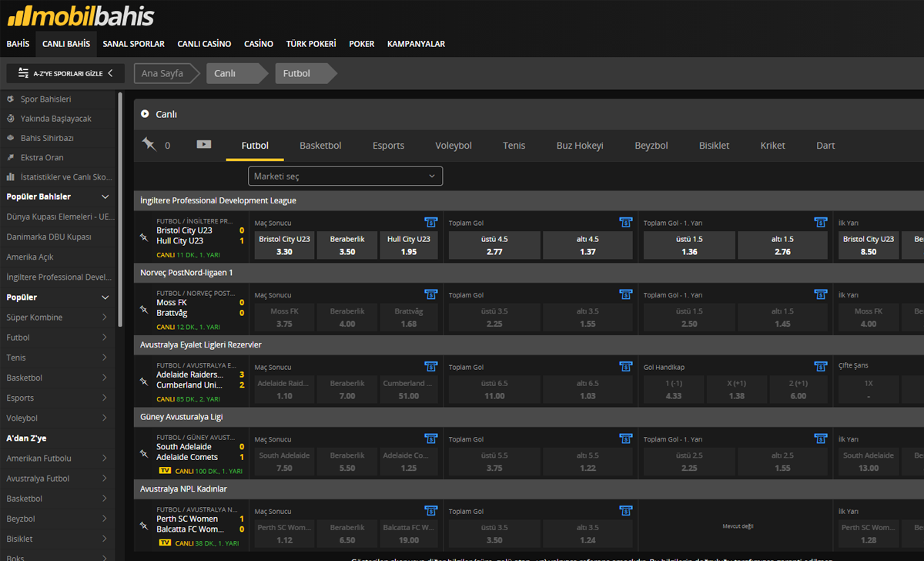Open TÜRK POKERİ menu
The width and height of the screenshot is (924, 561).
(x=311, y=44)
